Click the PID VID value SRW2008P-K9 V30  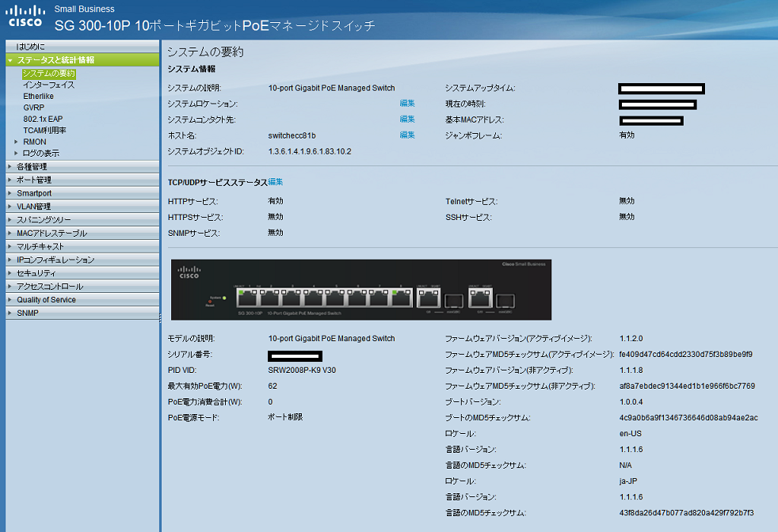tap(302, 370)
